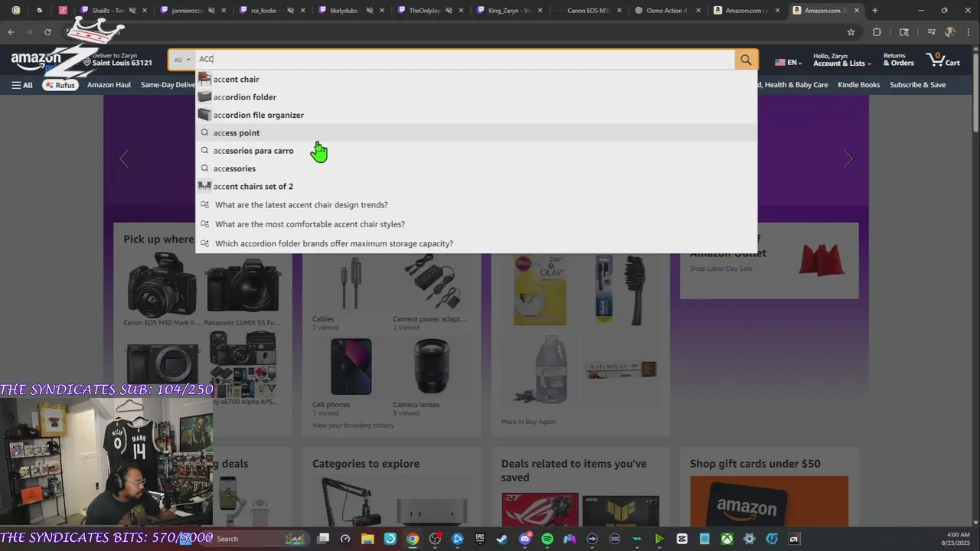Open Discord from the taskbar
The image size is (980, 551).
(x=524, y=539)
